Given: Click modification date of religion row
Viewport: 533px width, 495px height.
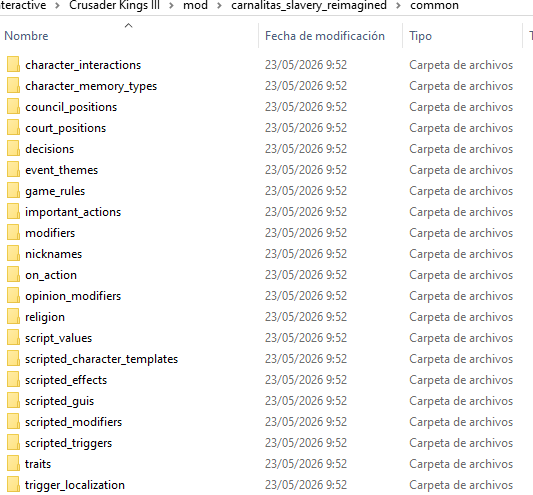Looking at the screenshot, I should pos(306,317).
